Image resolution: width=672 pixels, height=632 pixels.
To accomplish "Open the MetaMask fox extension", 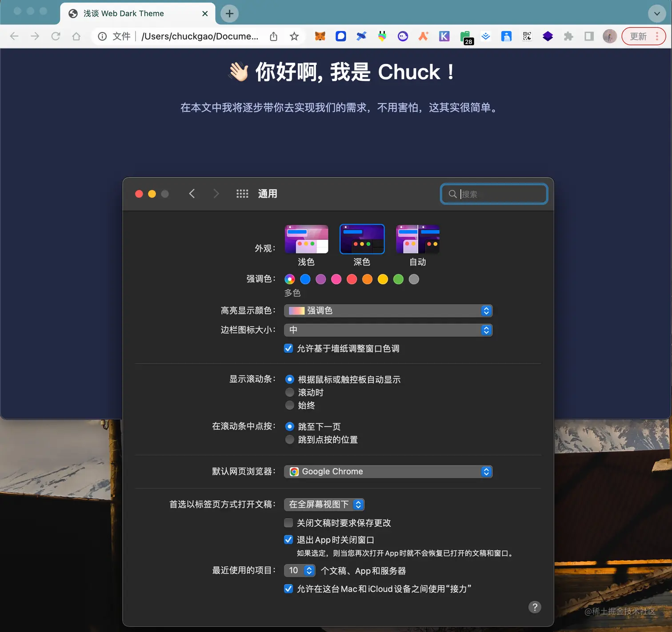I will point(320,36).
